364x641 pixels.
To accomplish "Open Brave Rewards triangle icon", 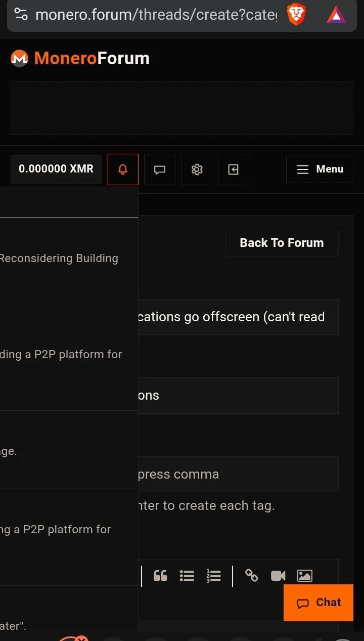I will click(336, 15).
